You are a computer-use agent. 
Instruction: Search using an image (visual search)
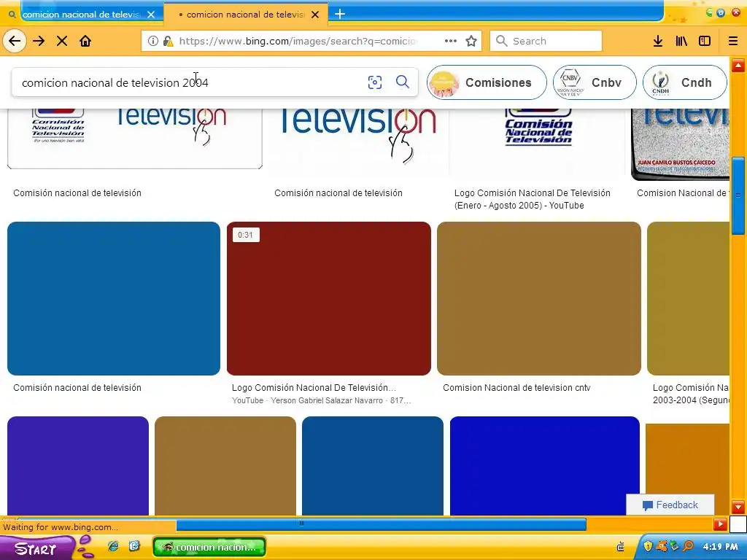tap(375, 82)
